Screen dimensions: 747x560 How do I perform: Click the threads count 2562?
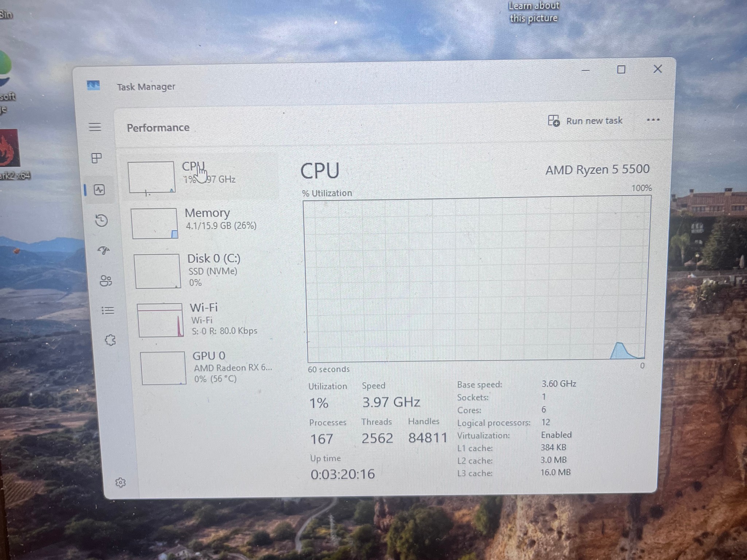click(x=377, y=438)
